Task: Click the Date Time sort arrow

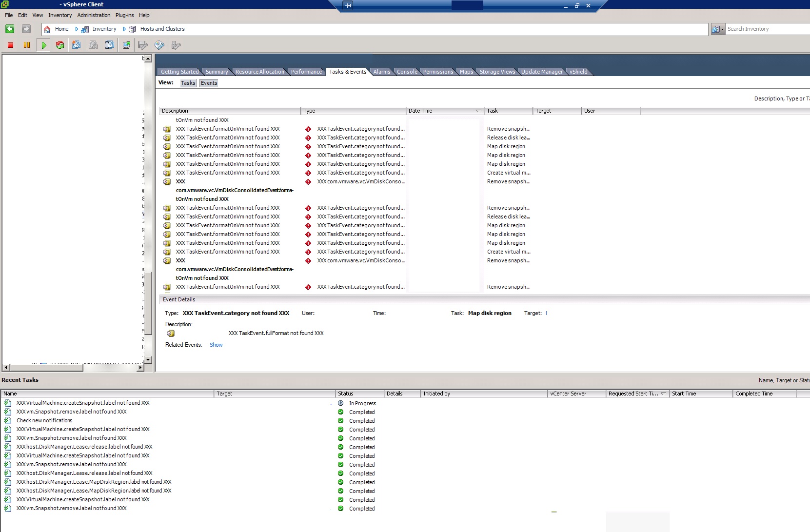Action: [478, 111]
